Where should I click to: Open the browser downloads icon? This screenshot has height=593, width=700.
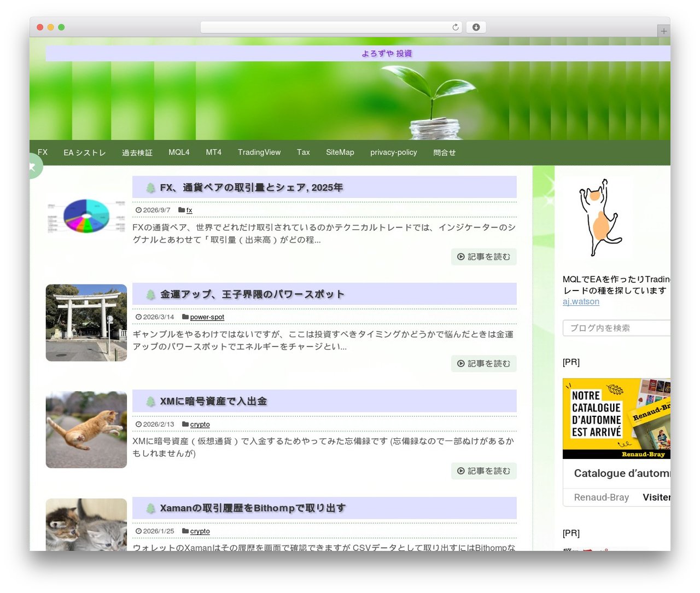476,27
